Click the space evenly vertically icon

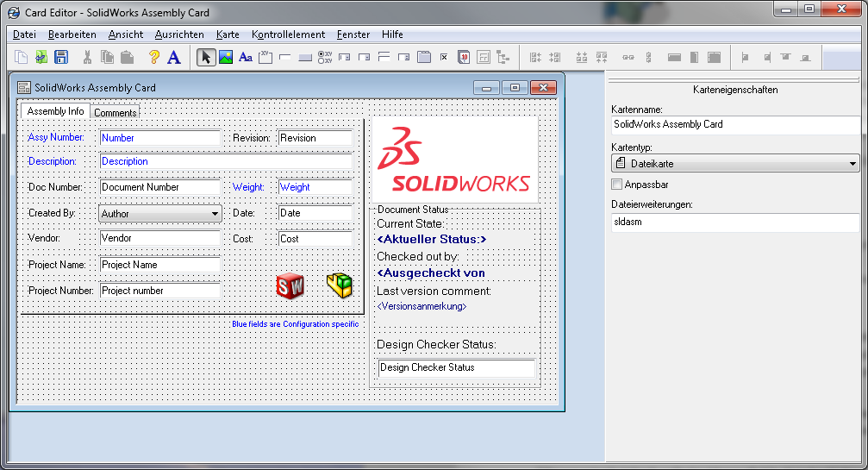click(649, 57)
